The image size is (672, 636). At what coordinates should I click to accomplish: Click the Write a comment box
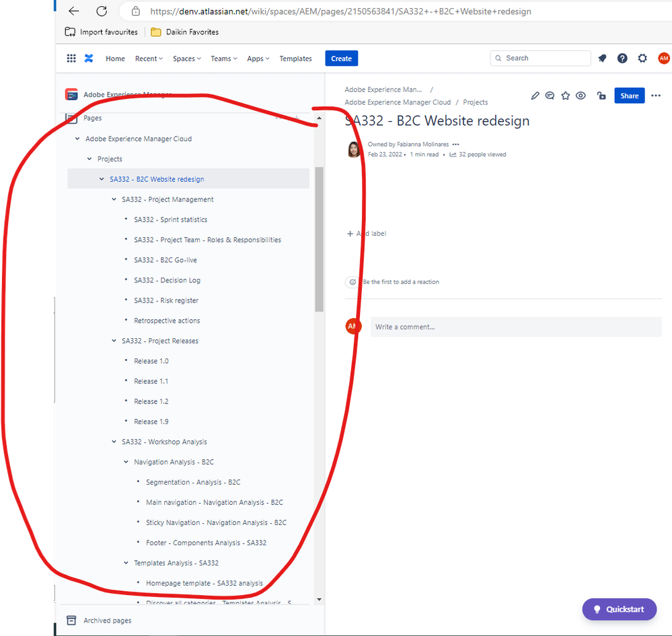tap(516, 327)
